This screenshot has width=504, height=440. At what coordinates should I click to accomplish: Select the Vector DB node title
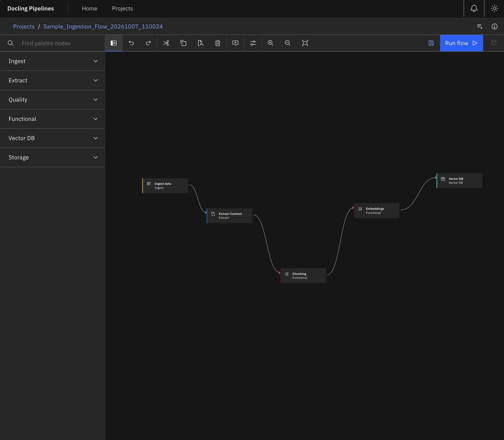tap(456, 179)
